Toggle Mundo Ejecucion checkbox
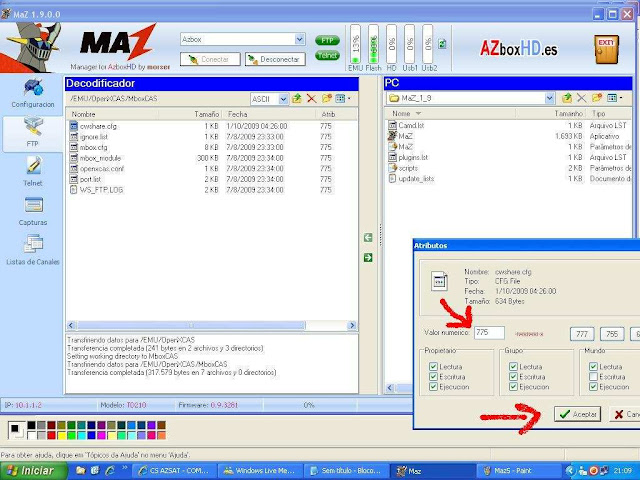This screenshot has width=640, height=480. [x=593, y=387]
